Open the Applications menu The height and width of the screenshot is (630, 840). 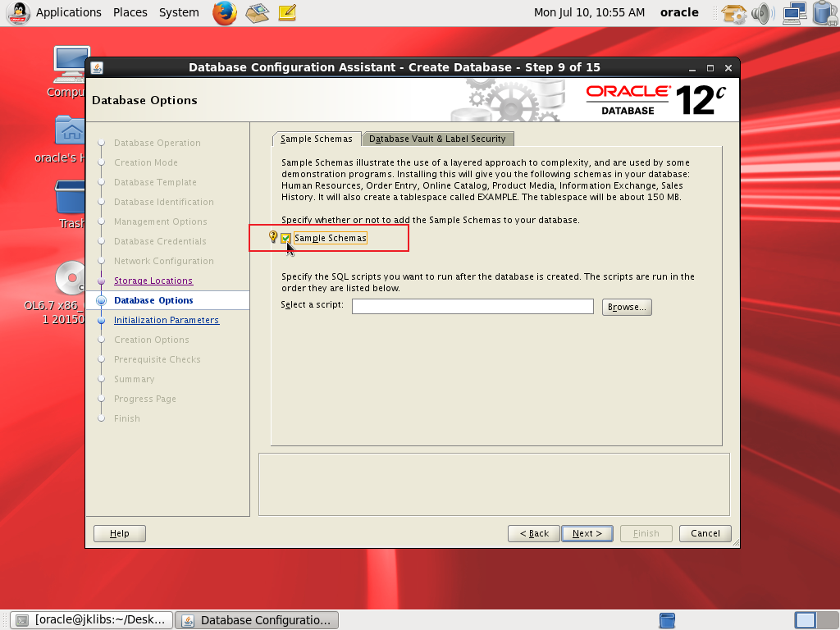coord(68,12)
